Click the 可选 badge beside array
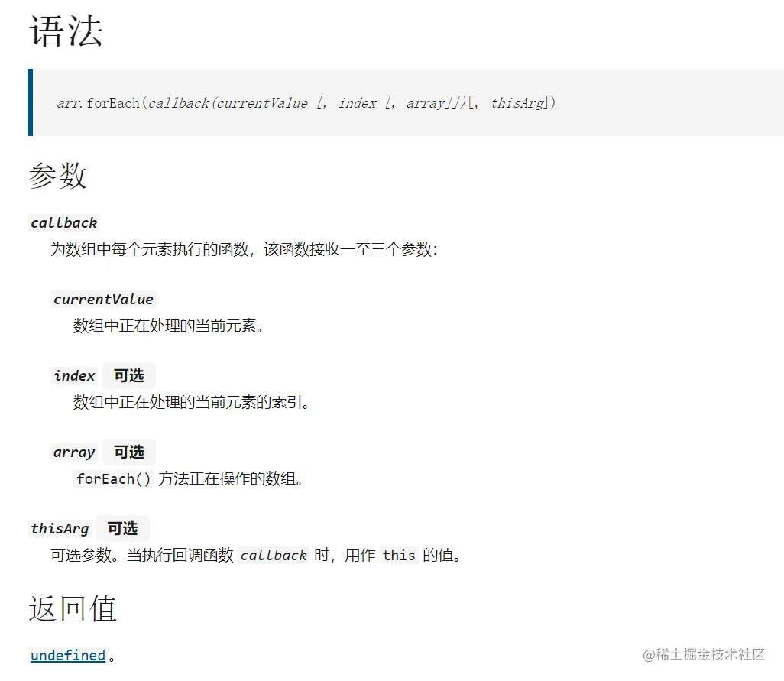The image size is (784, 681). (x=129, y=452)
